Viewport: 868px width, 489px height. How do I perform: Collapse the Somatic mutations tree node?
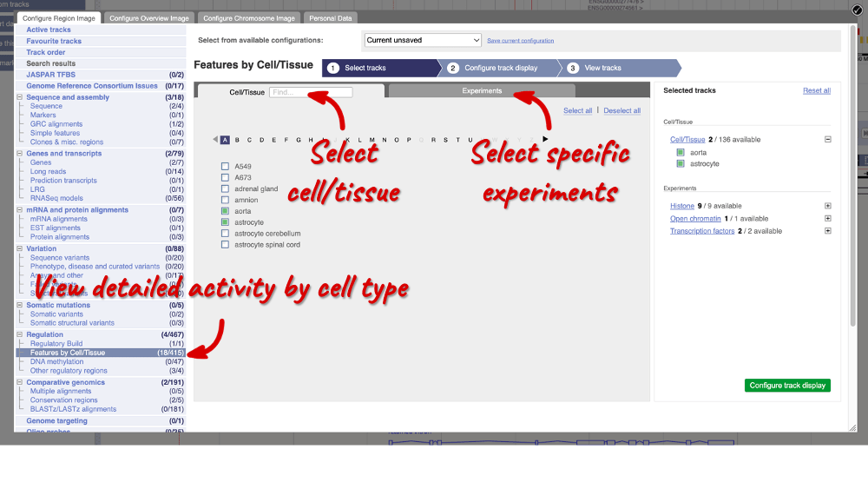point(19,305)
